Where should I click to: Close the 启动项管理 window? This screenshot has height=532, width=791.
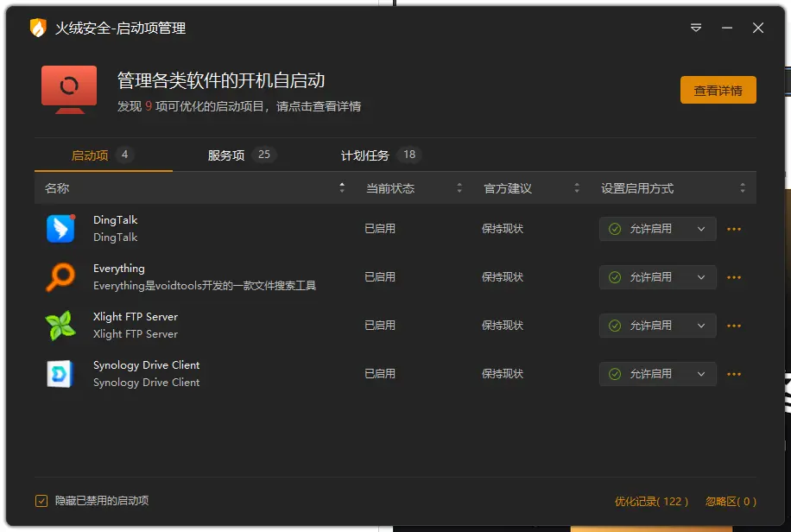point(757,28)
